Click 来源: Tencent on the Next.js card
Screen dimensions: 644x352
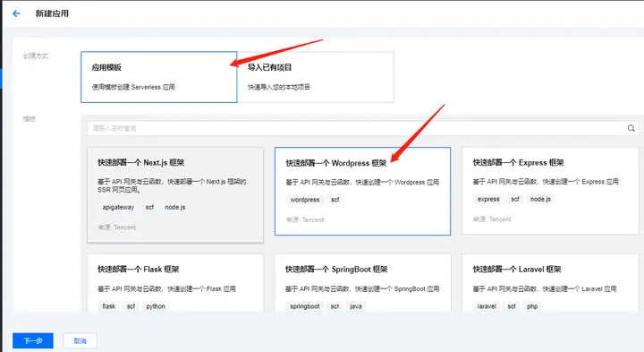pos(116,227)
